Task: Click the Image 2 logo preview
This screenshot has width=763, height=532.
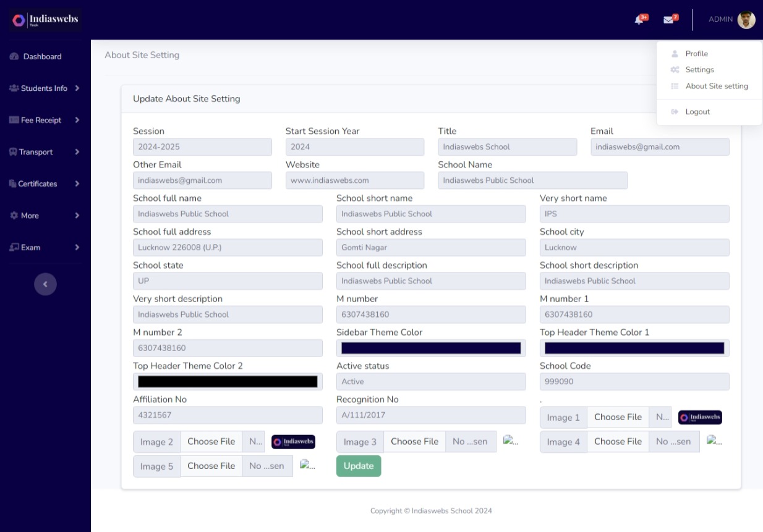Action: 293,442
